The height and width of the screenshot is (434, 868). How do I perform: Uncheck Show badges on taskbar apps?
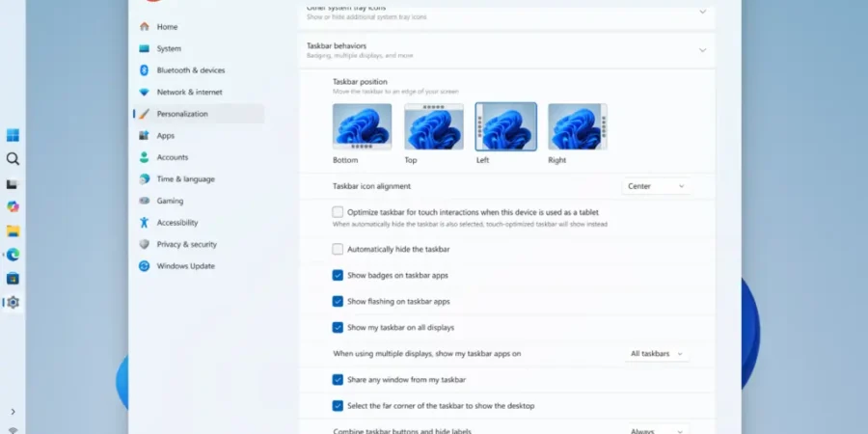pyautogui.click(x=338, y=275)
